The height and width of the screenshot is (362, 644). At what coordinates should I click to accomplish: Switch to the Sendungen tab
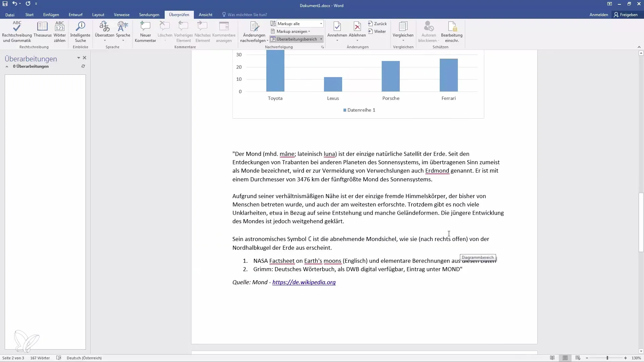coord(149,15)
